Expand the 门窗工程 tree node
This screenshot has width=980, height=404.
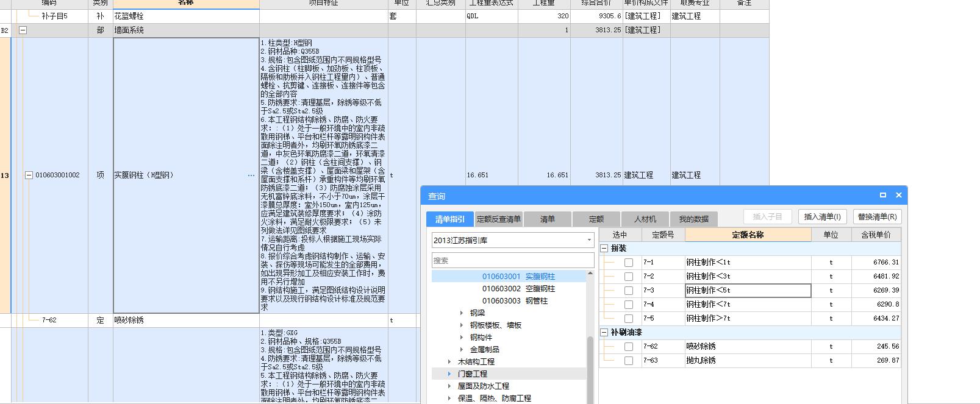[x=449, y=374]
